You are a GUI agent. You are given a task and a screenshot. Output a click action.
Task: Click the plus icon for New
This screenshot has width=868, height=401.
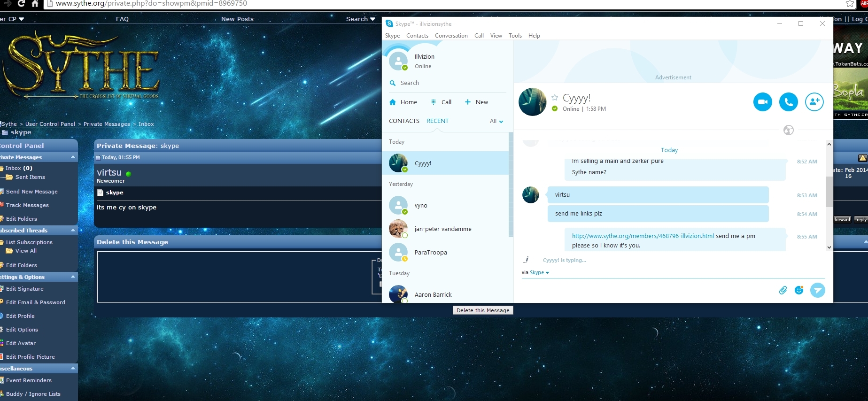click(467, 102)
